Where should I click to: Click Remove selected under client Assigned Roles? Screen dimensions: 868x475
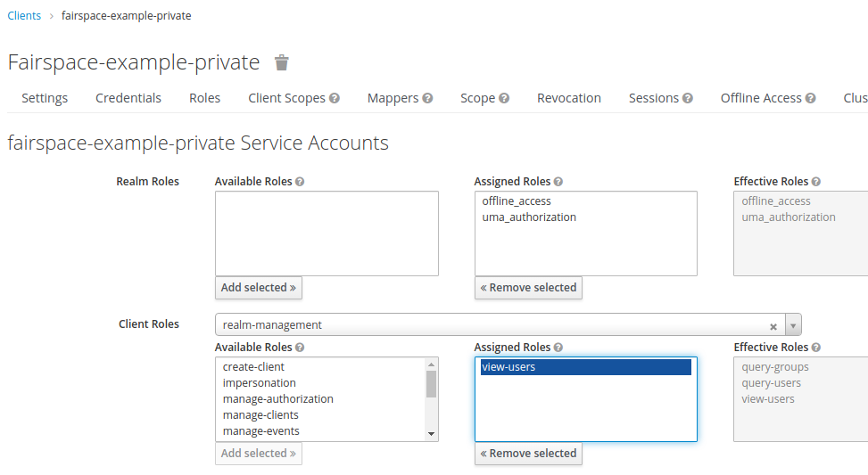click(528, 454)
